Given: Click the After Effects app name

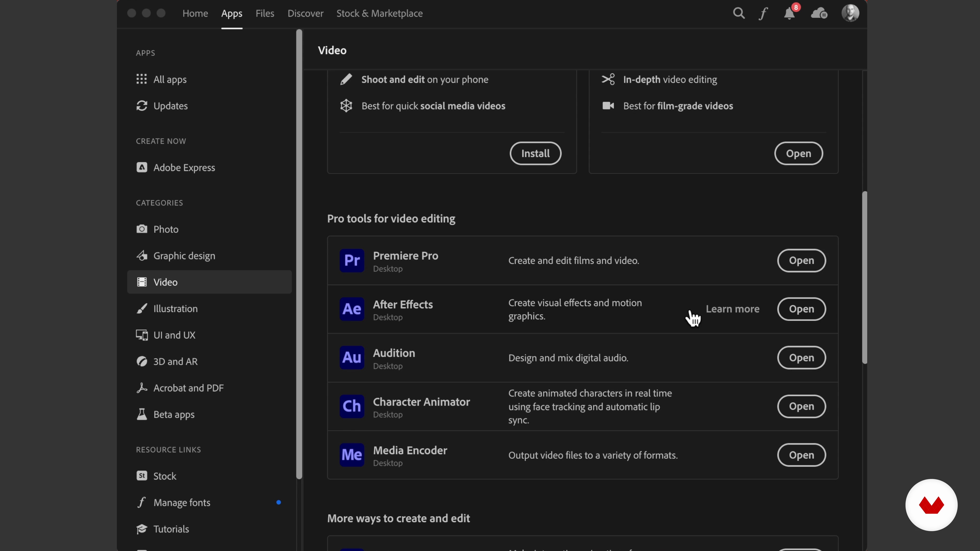Looking at the screenshot, I should pyautogui.click(x=403, y=304).
